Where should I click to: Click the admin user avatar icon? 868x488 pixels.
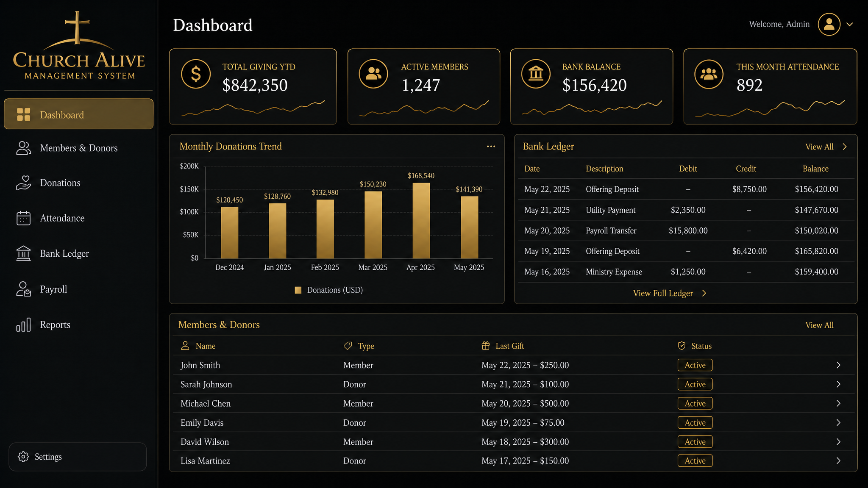829,24
